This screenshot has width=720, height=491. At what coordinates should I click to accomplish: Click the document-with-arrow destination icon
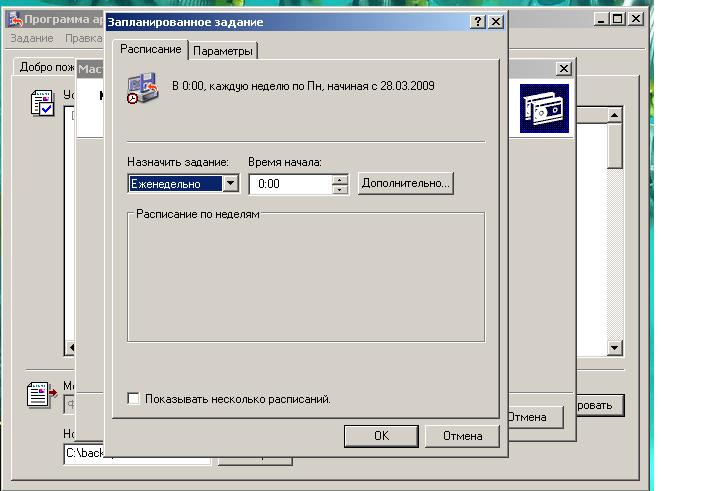[x=42, y=395]
